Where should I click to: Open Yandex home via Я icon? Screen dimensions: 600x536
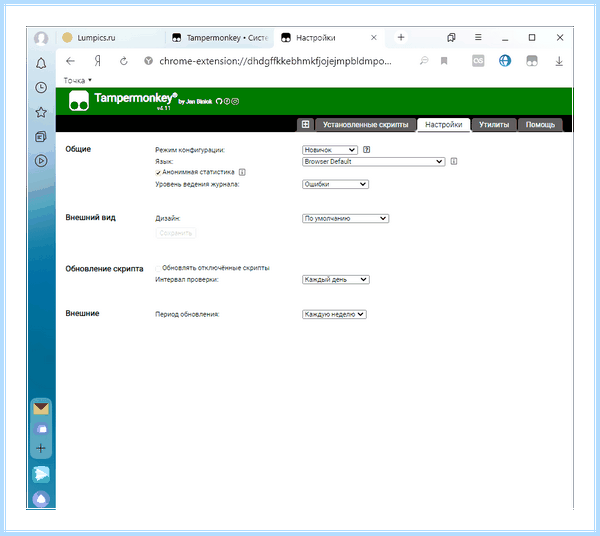(x=98, y=61)
